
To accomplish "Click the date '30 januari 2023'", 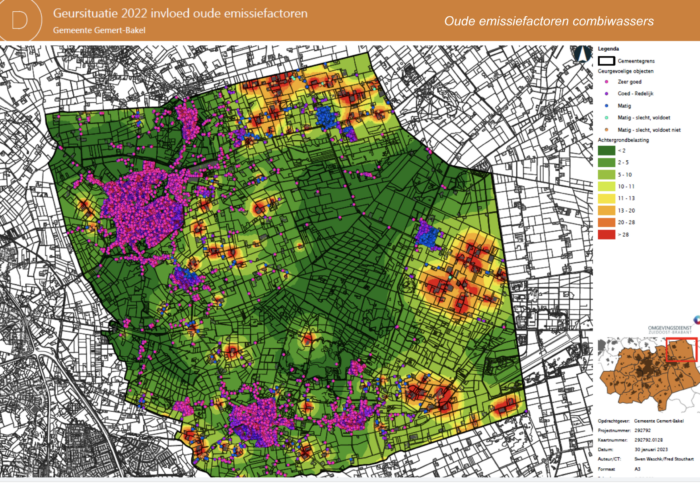I will click(651, 450).
